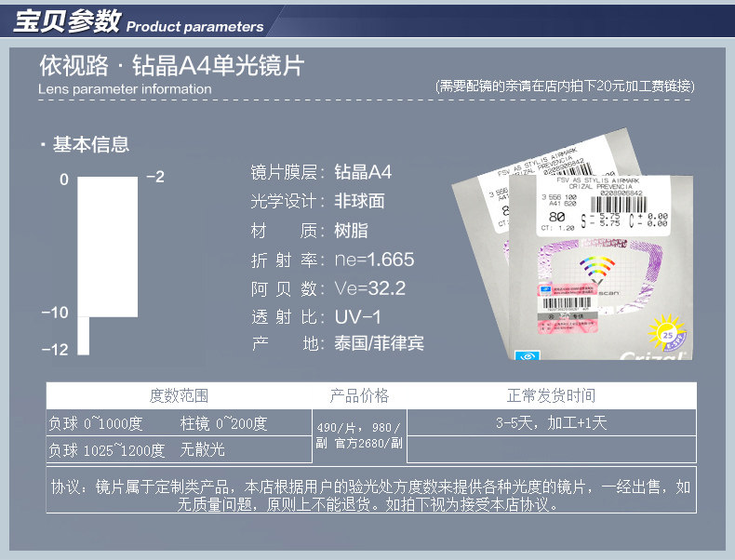Click the rainbow wifi-style logo on the package

pos(597,270)
